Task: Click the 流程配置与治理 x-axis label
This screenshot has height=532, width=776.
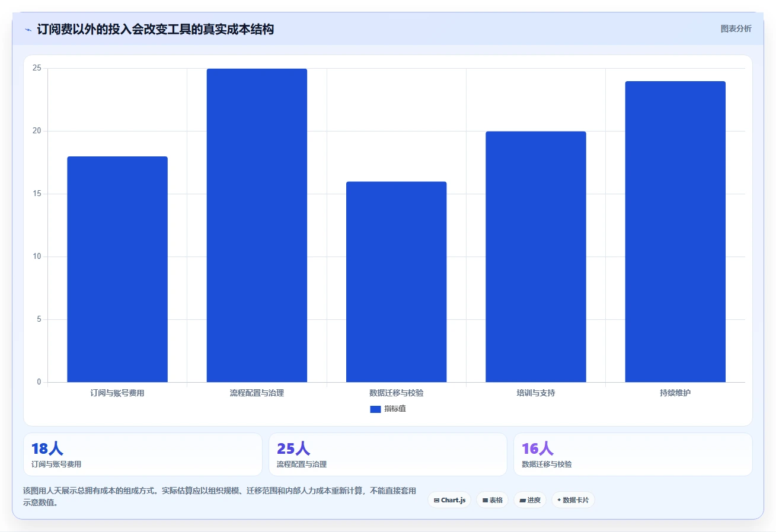Action: [x=257, y=393]
